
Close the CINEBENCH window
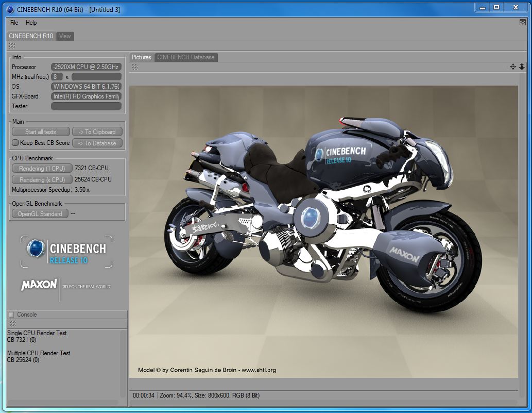click(x=516, y=7)
